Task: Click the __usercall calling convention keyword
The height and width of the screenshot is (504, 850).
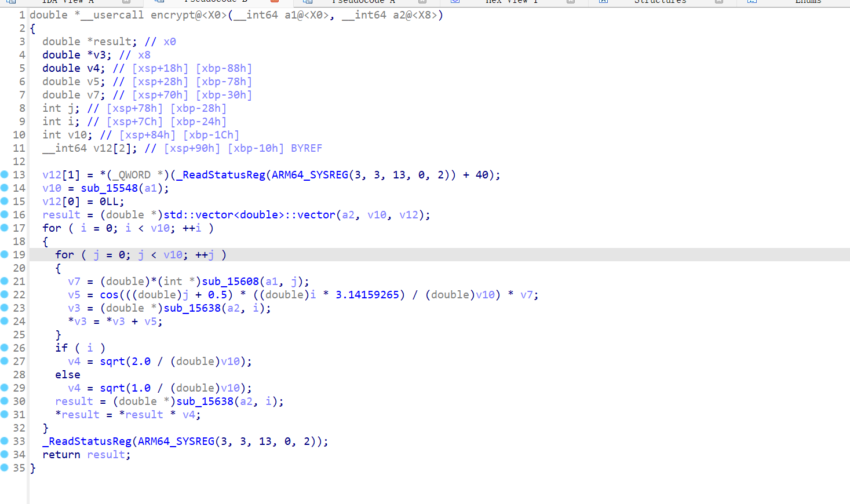Action: click(x=112, y=15)
